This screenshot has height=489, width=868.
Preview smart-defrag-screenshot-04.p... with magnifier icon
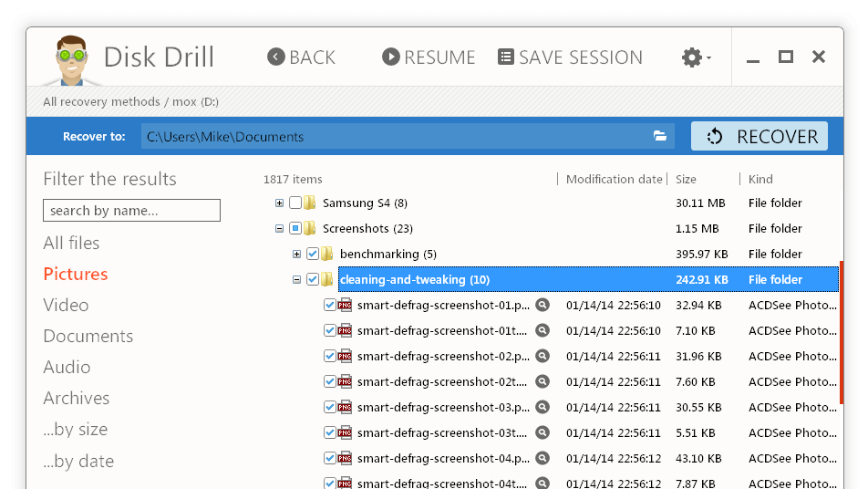(x=542, y=458)
